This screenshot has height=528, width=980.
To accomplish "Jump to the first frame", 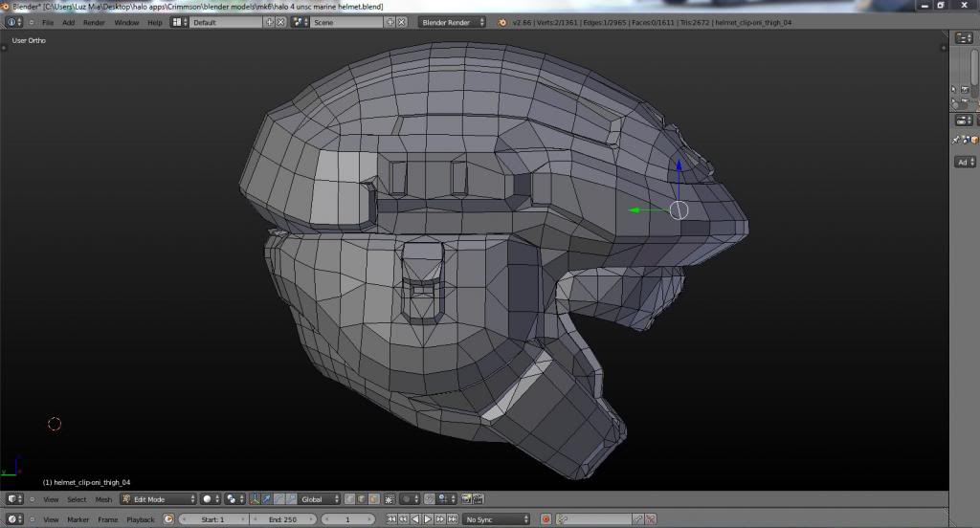I will tap(390, 519).
